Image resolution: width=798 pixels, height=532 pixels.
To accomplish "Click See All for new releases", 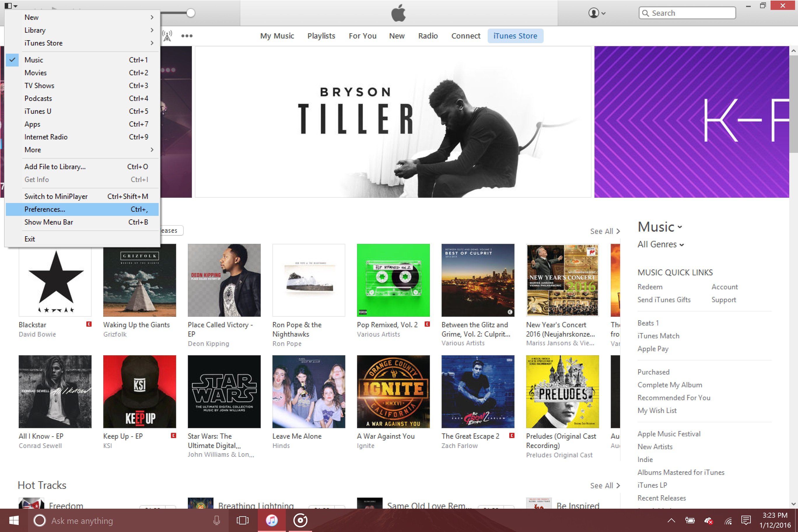I will point(605,231).
